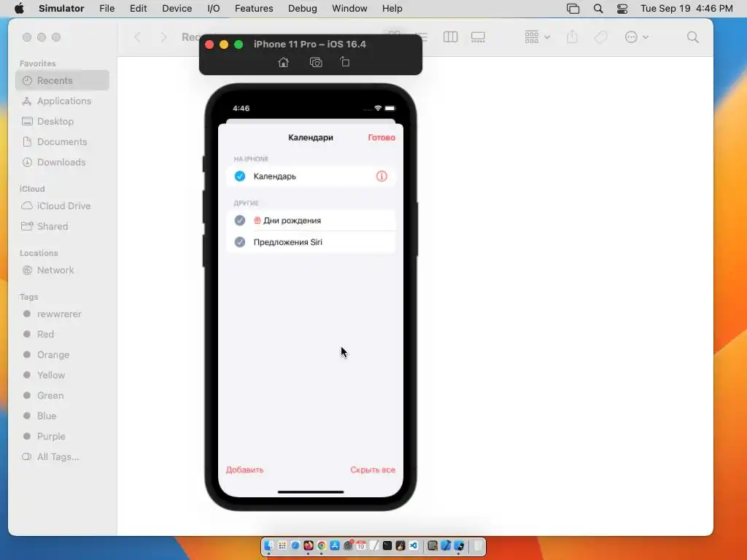747x560 pixels.
Task: Open Shared in Finder sidebar
Action: 63,226
